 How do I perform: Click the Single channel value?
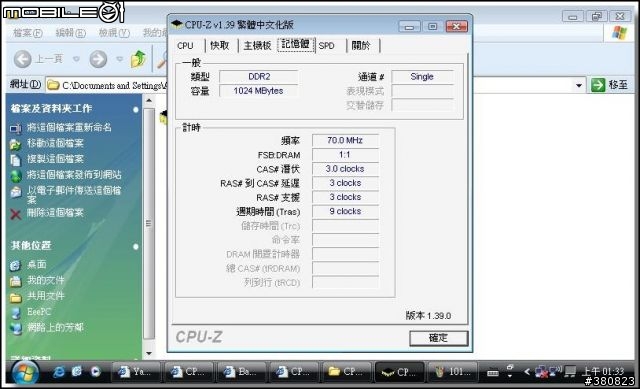(422, 77)
